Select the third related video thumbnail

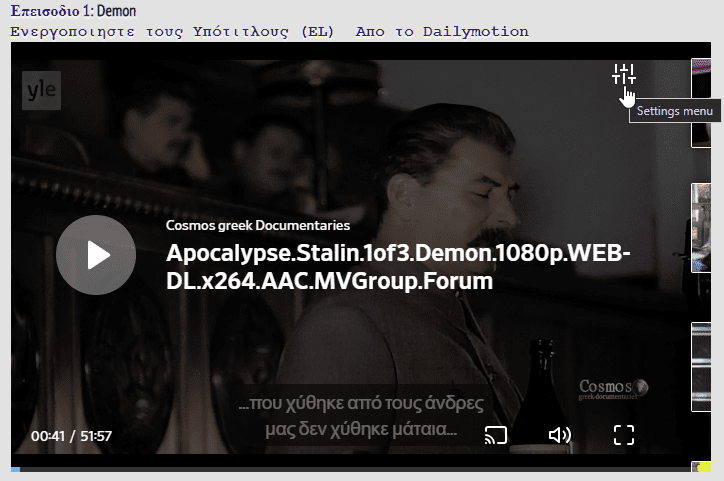[x=701, y=367]
